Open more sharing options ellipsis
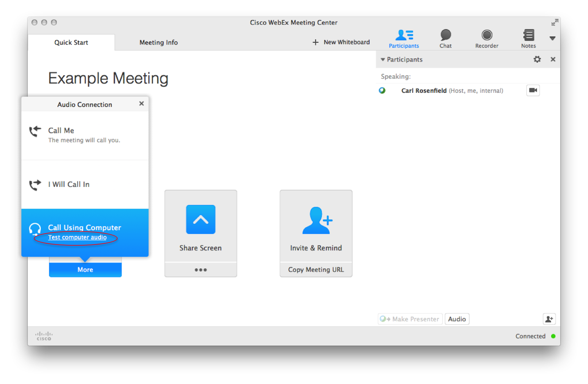This screenshot has width=588, height=384. [201, 270]
